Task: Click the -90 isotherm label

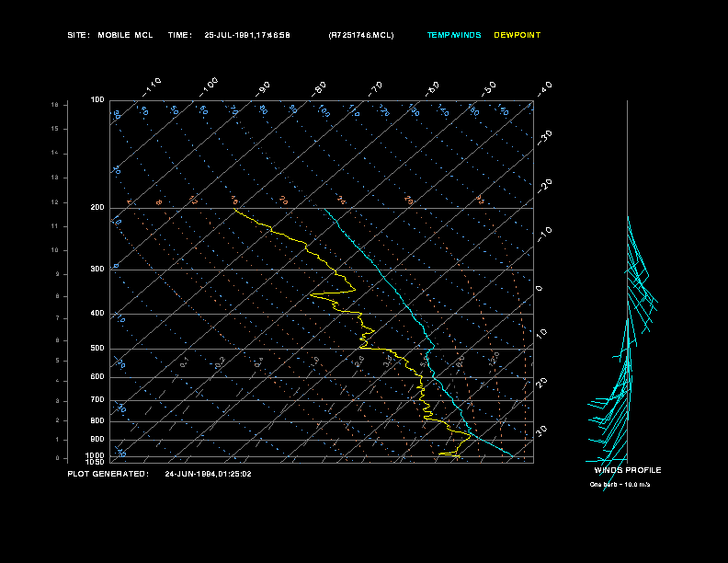Action: [x=263, y=88]
